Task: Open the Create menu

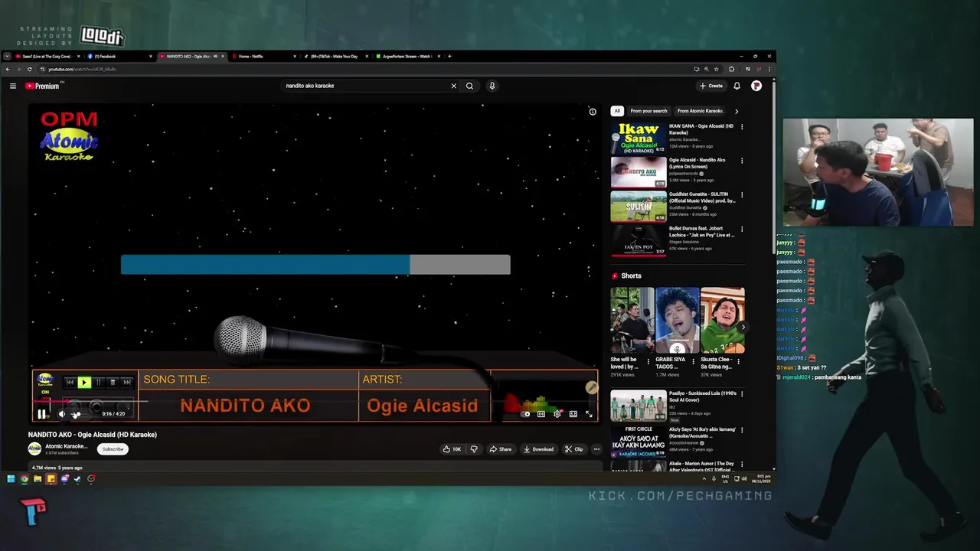Action: pos(711,86)
